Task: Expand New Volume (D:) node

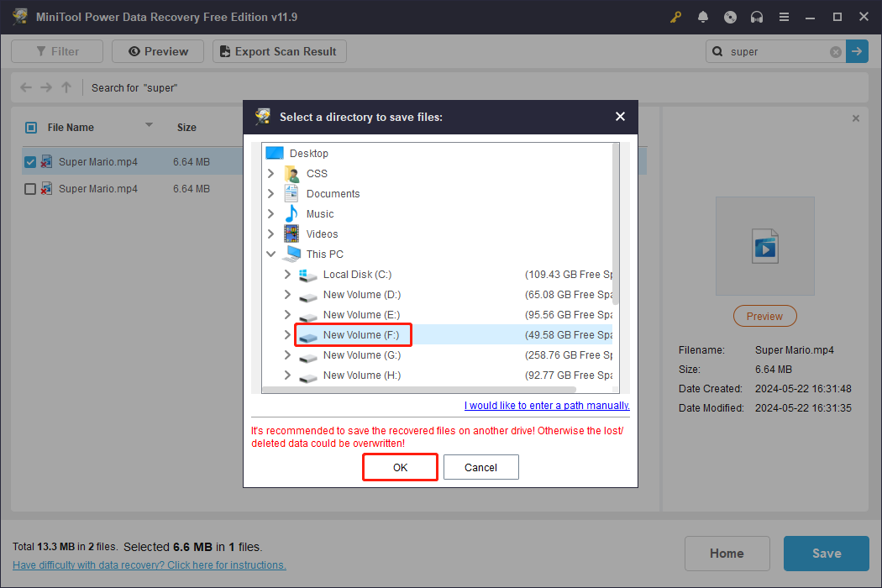Action: point(287,294)
